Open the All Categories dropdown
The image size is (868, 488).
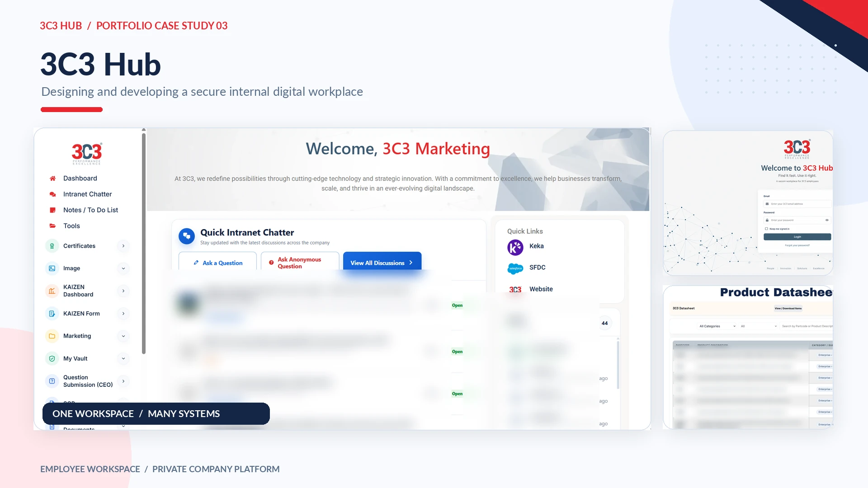point(717,326)
